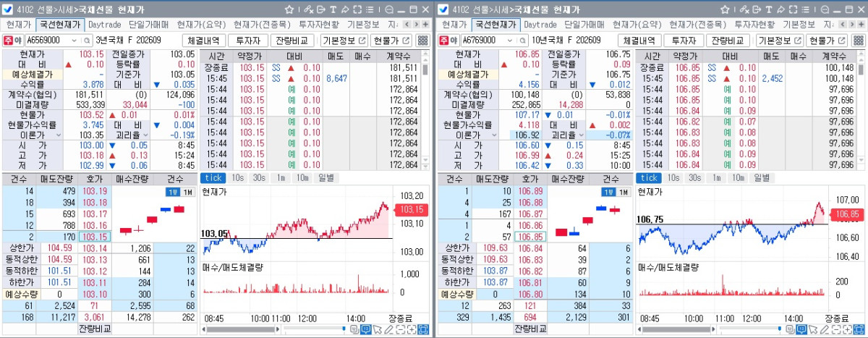Viewport: 868px width, 338px height.
Task: Click chart zoom-out icon under left chart
Action: [400, 329]
